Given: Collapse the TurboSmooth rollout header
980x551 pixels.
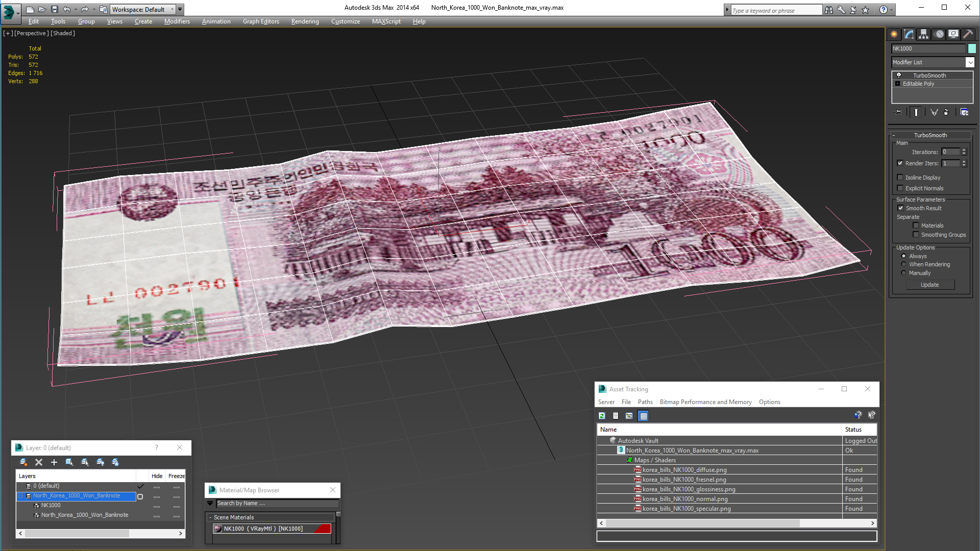Looking at the screenshot, I should pyautogui.click(x=930, y=135).
